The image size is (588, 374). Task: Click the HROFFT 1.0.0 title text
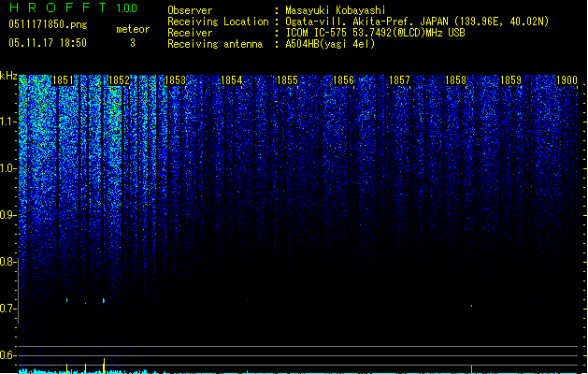[x=73, y=7]
